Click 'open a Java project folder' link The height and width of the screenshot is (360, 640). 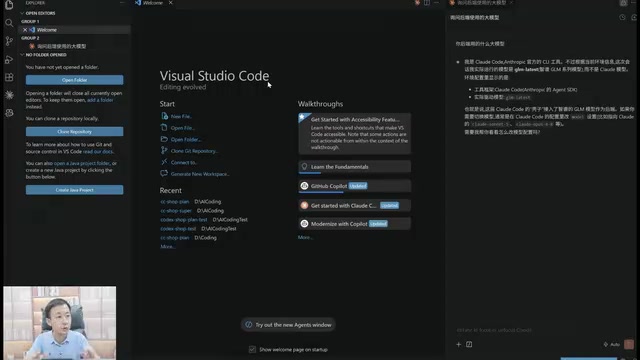[82, 163]
